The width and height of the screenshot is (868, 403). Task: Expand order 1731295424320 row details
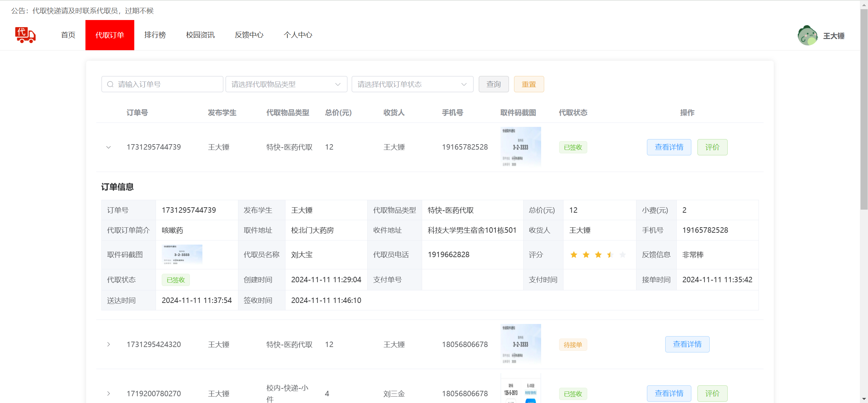[108, 344]
